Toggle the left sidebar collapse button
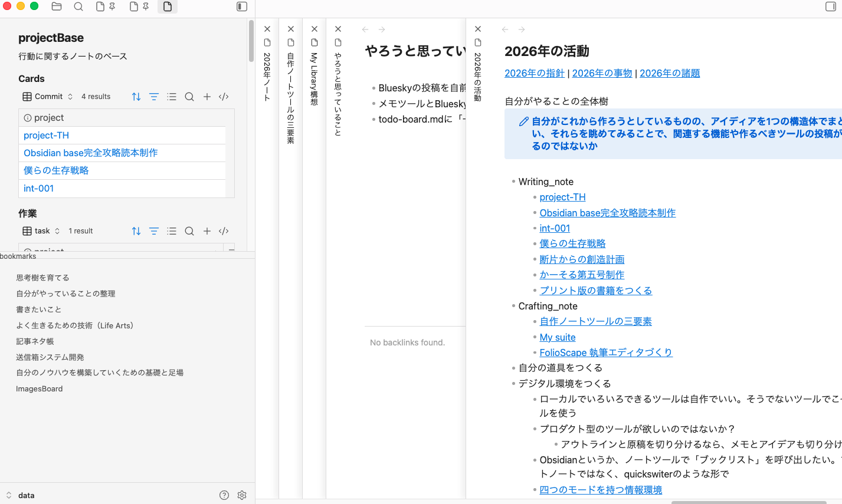Viewport: 842px width, 504px height. point(242,6)
